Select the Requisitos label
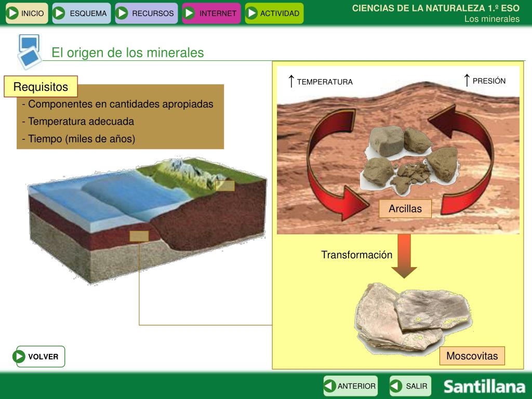Image resolution: width=532 pixels, height=399 pixels. (x=41, y=87)
